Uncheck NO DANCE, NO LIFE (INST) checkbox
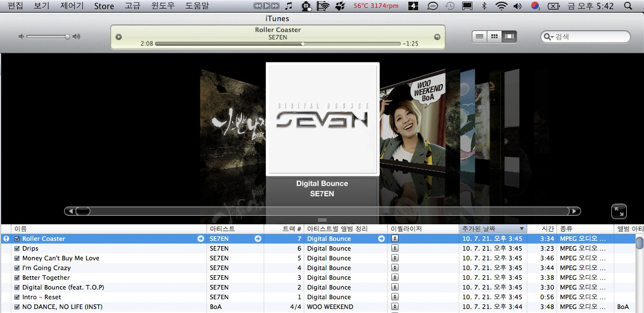 click(17, 307)
